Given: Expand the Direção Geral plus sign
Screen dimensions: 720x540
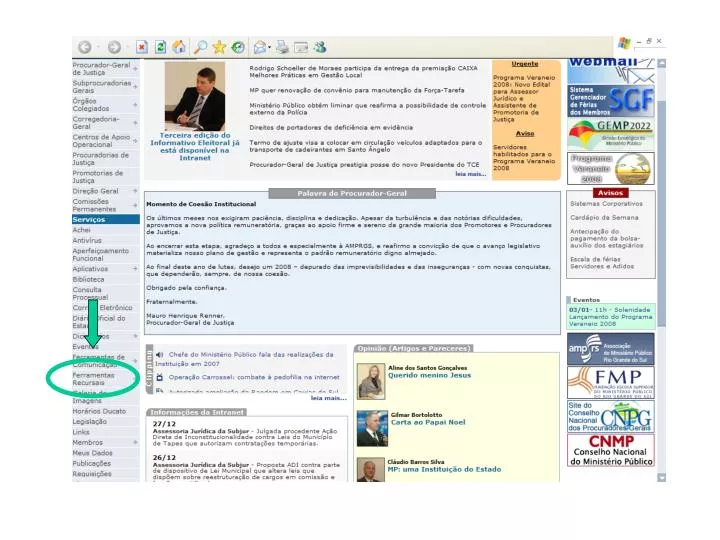Looking at the screenshot, I should 135,191.
